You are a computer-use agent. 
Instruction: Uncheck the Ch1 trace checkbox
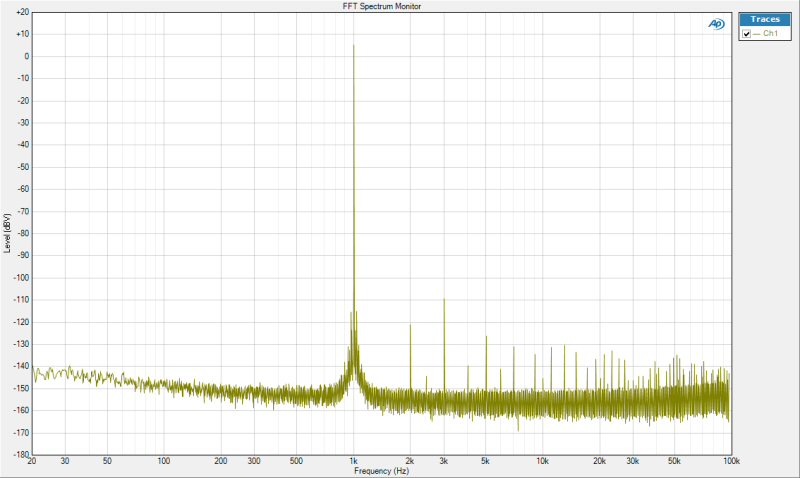[746, 34]
